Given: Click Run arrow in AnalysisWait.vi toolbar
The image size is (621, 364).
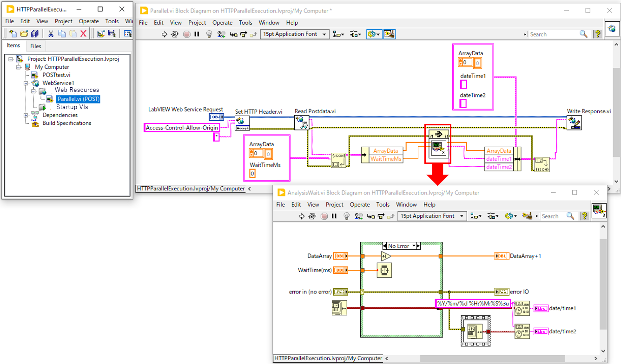Looking at the screenshot, I should 302,216.
